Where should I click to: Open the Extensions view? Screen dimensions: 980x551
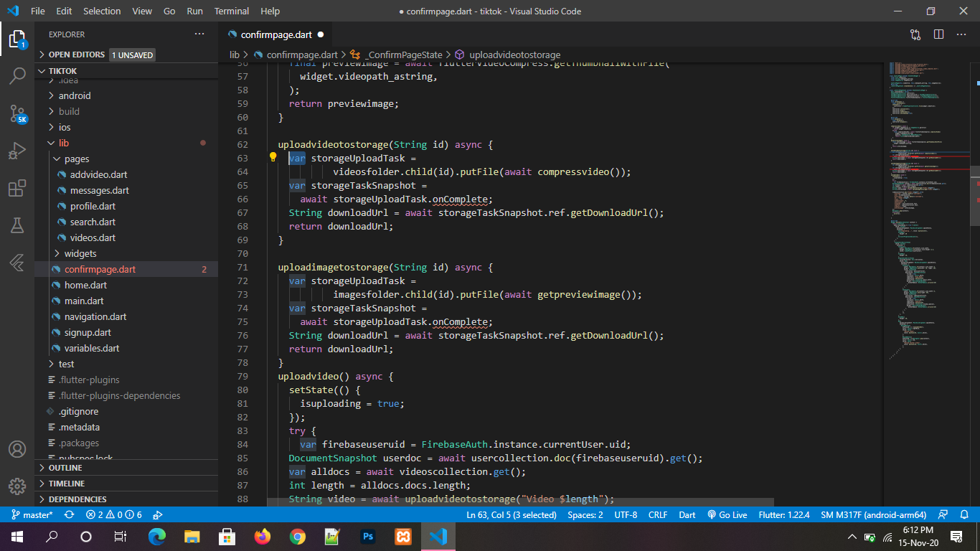(x=17, y=188)
